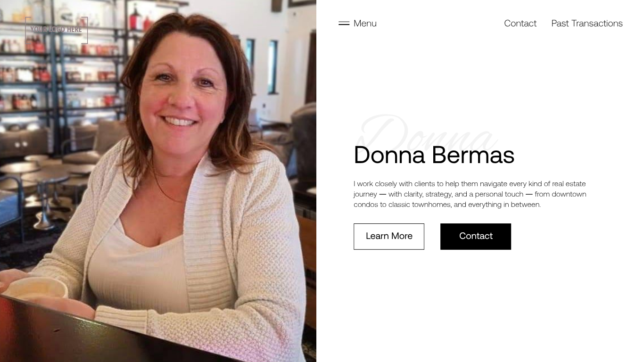Screen dimensions: 644x362
Task: Click the outlined Learn More button
Action: click(x=389, y=237)
